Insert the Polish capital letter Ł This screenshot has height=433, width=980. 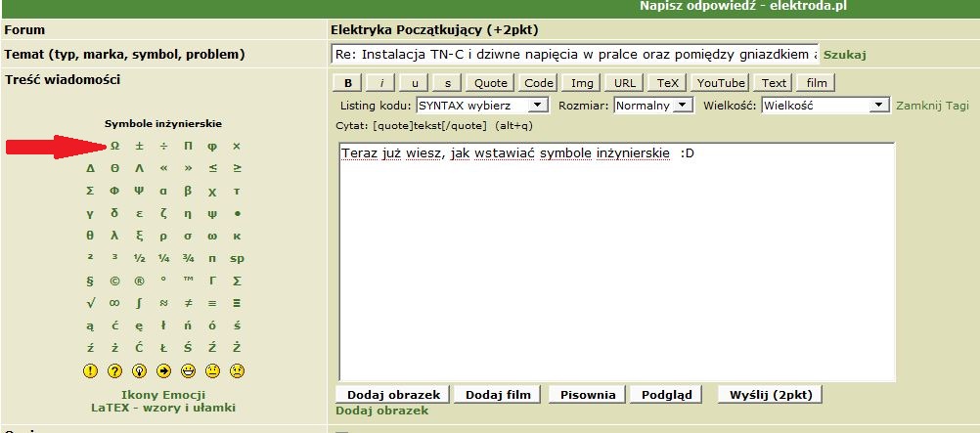click(x=163, y=348)
